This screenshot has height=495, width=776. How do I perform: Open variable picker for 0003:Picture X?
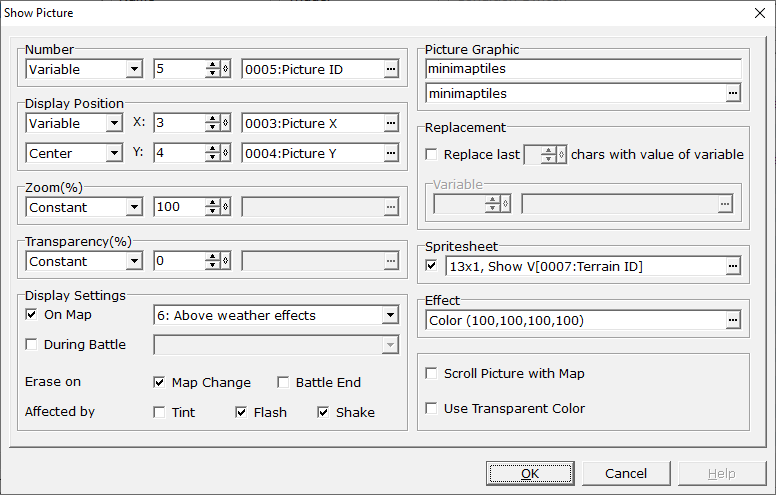(391, 123)
